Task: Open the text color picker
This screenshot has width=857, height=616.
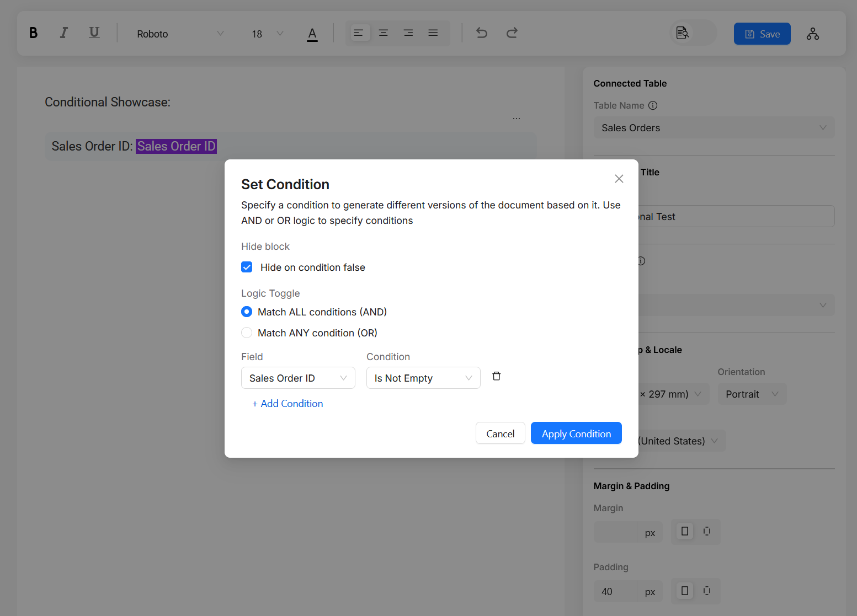Action: [x=312, y=34]
